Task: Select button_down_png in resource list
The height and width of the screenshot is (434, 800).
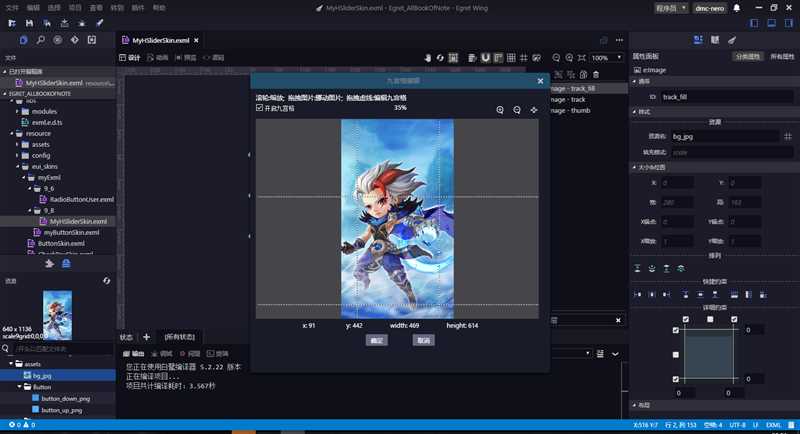Action: pos(65,399)
